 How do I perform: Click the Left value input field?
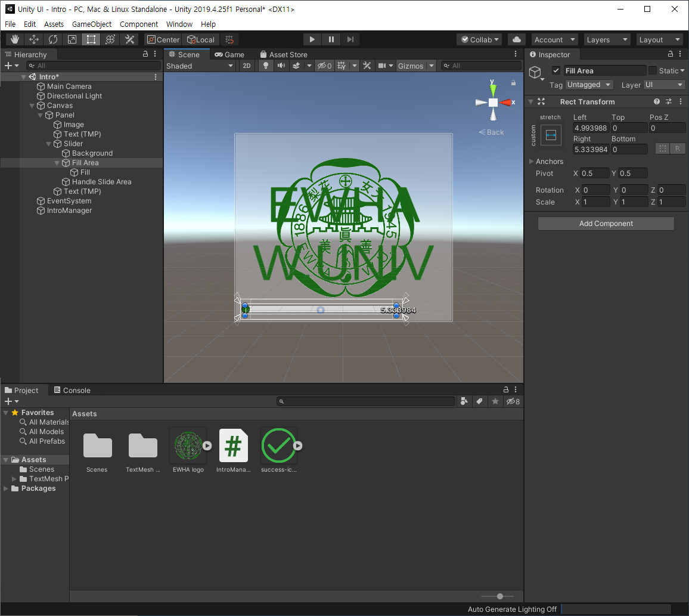coord(591,128)
